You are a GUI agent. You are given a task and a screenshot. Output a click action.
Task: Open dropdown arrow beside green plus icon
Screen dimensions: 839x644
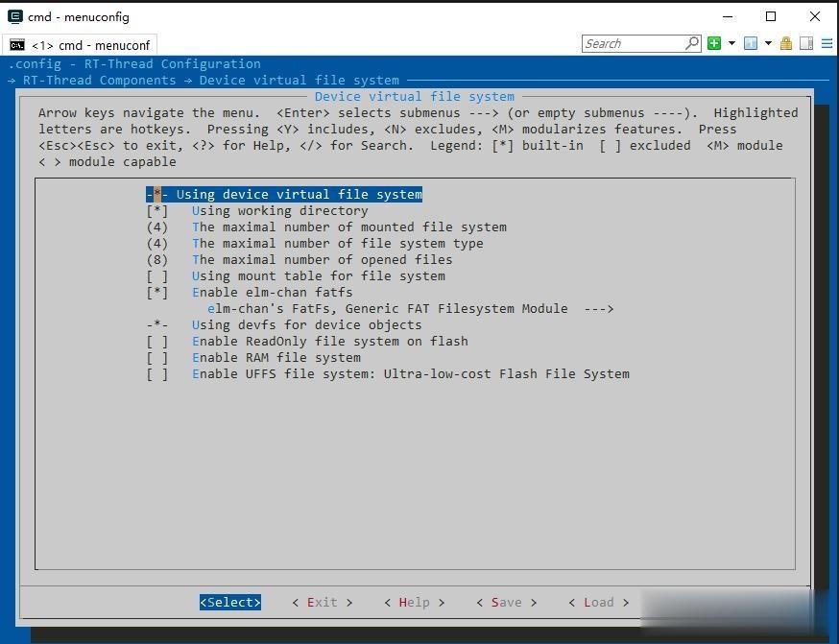(731, 43)
